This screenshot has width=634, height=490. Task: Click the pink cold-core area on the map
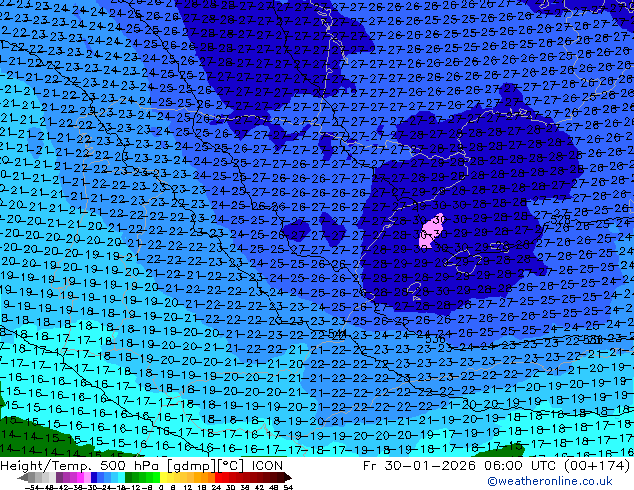429,232
